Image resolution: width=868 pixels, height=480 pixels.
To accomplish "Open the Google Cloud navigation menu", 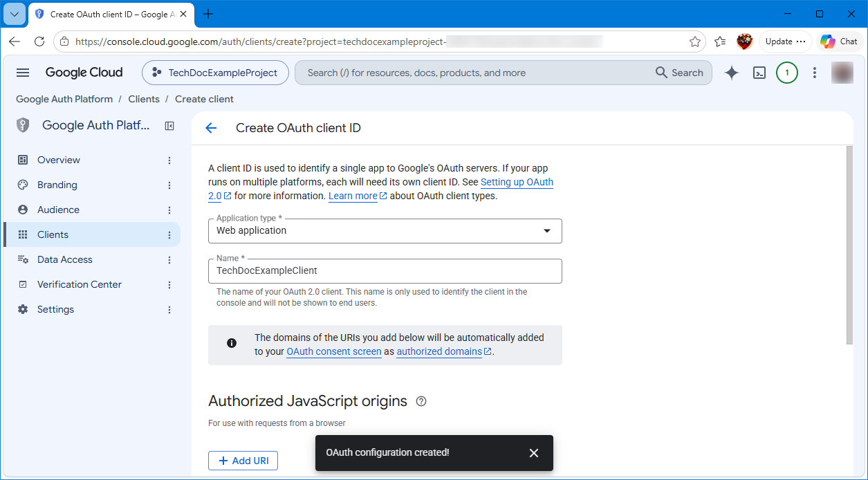I will pos(23,73).
